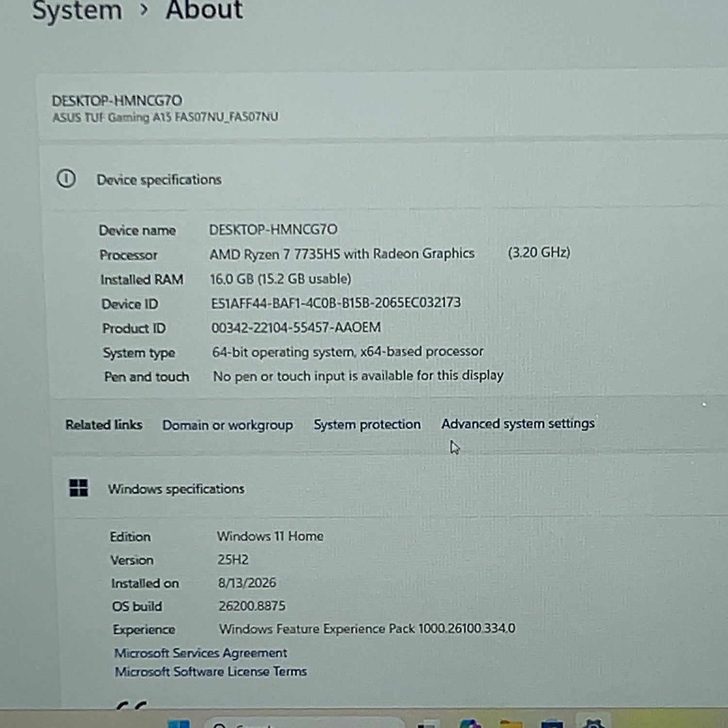The width and height of the screenshot is (728, 728).
Task: Click the Installed on label
Action: coord(145,583)
